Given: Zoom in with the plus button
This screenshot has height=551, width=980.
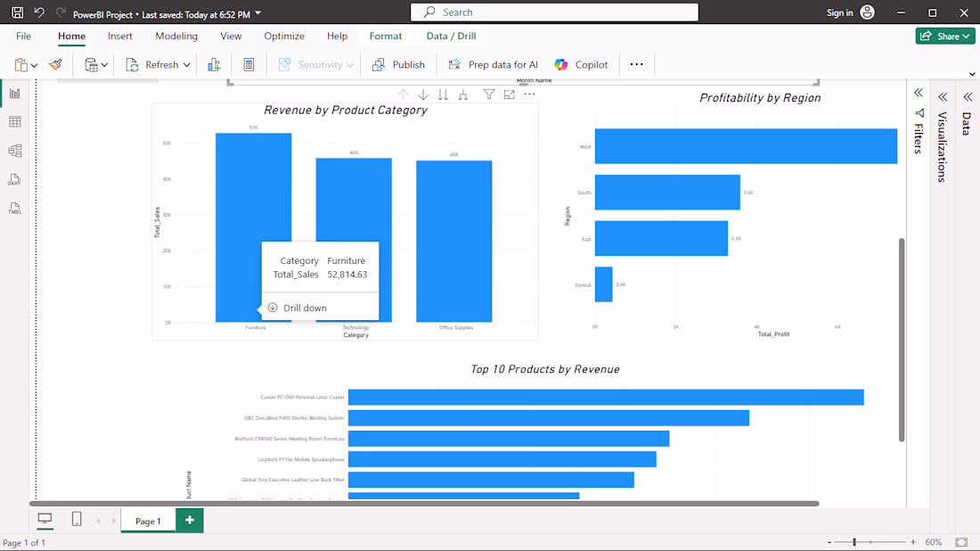Looking at the screenshot, I should [x=913, y=542].
